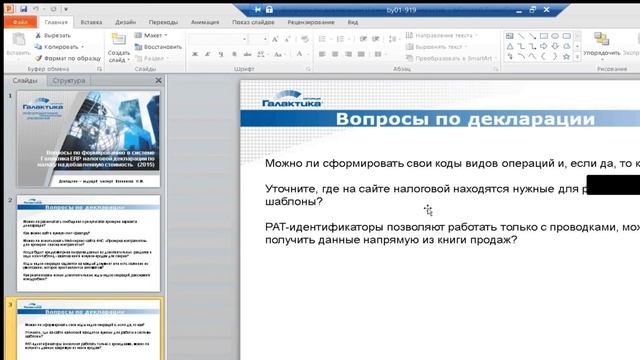
Task: Open Направление текста dropdown
Action: [x=442, y=36]
